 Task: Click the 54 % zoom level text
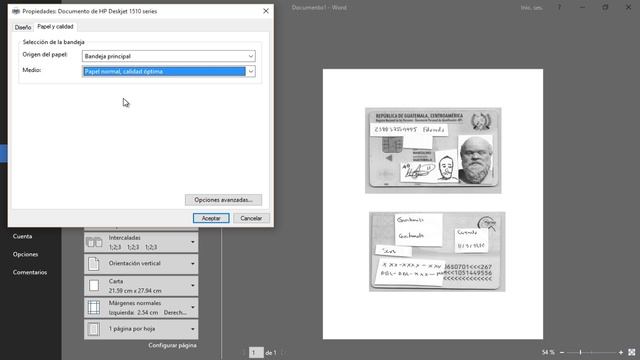click(548, 352)
